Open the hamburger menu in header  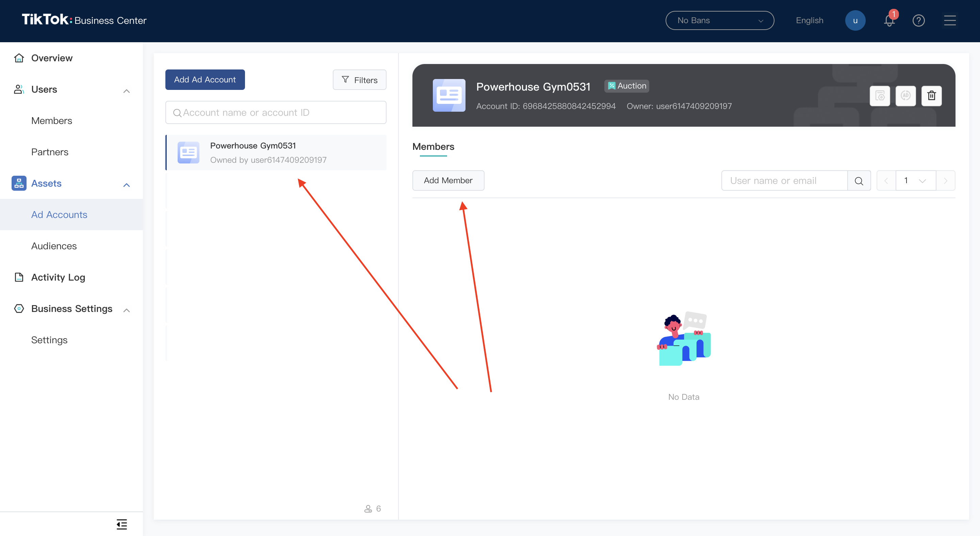(950, 20)
